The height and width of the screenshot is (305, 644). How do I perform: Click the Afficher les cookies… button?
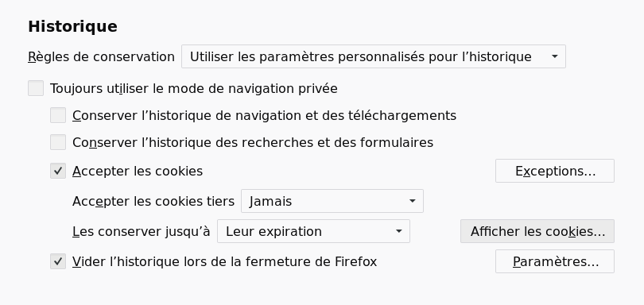[537, 231]
